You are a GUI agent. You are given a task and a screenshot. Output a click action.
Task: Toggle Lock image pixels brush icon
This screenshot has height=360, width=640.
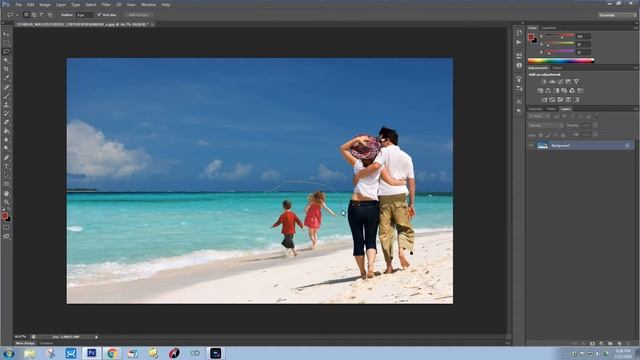click(x=549, y=135)
